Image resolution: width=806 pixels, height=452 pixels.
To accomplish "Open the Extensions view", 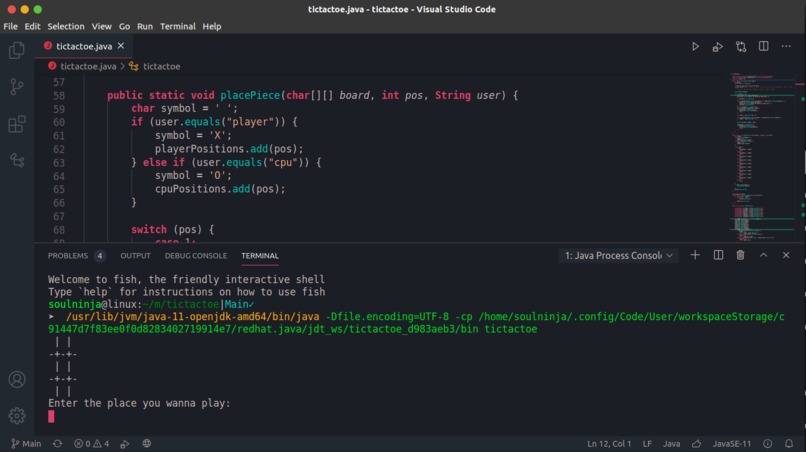I will point(16,124).
